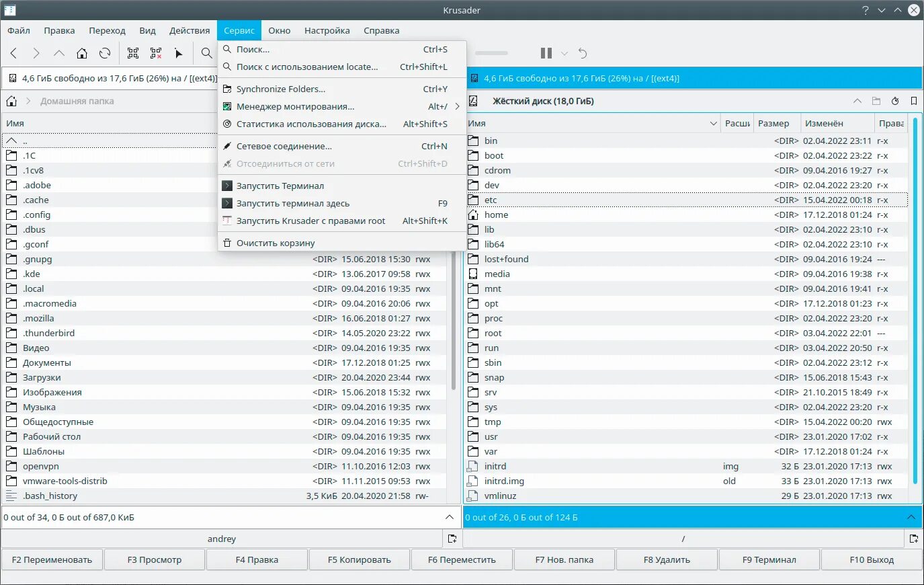Click the black cursor arrow toolbar icon
The width and height of the screenshot is (924, 585).
click(x=179, y=53)
